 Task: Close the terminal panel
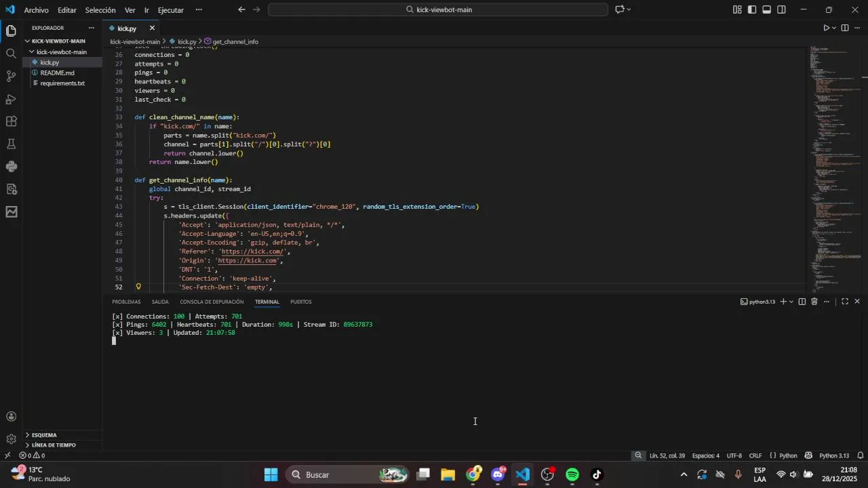[x=857, y=302]
